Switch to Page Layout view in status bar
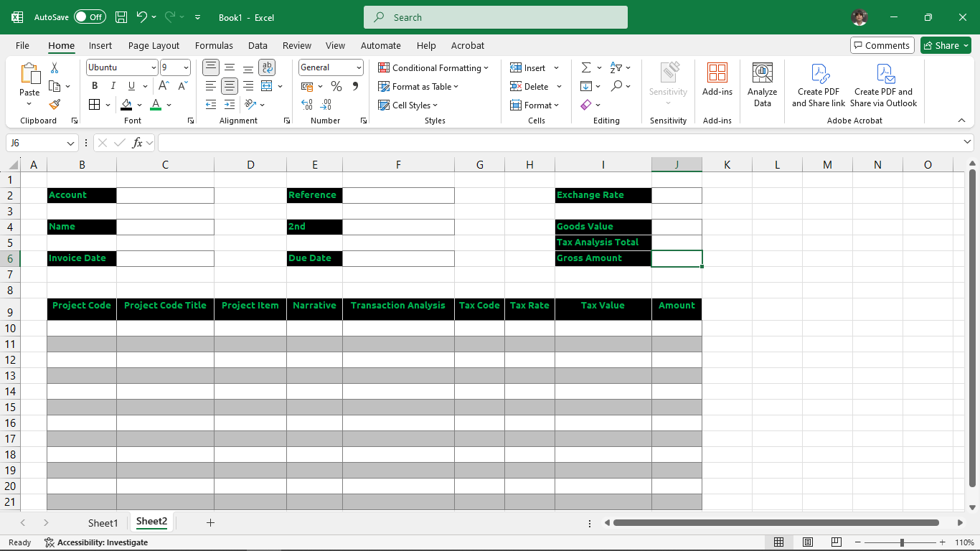The image size is (980, 551). pos(808,542)
